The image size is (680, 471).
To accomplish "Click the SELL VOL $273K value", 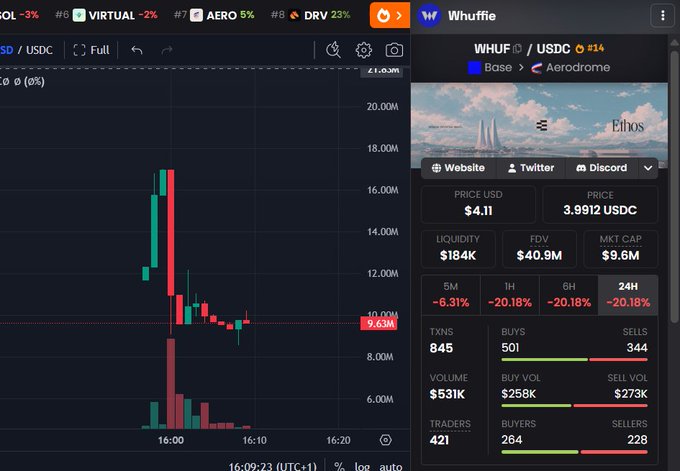I will coord(631,393).
